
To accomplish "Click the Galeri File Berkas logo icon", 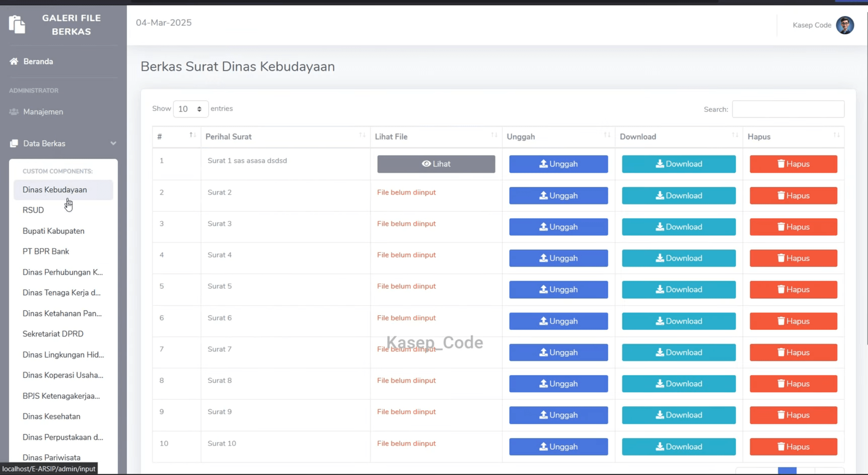I will tap(17, 24).
